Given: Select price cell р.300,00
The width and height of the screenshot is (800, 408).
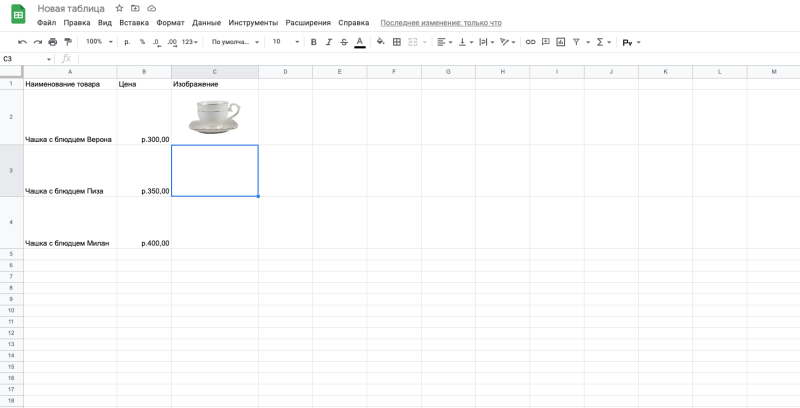Looking at the screenshot, I should (x=144, y=117).
